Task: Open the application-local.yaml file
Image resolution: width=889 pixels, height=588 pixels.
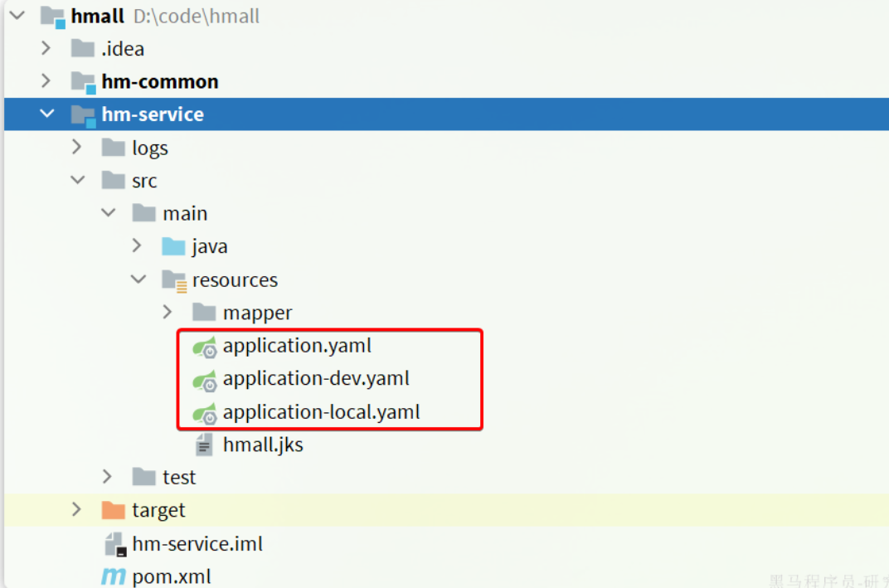Action: pos(322,412)
